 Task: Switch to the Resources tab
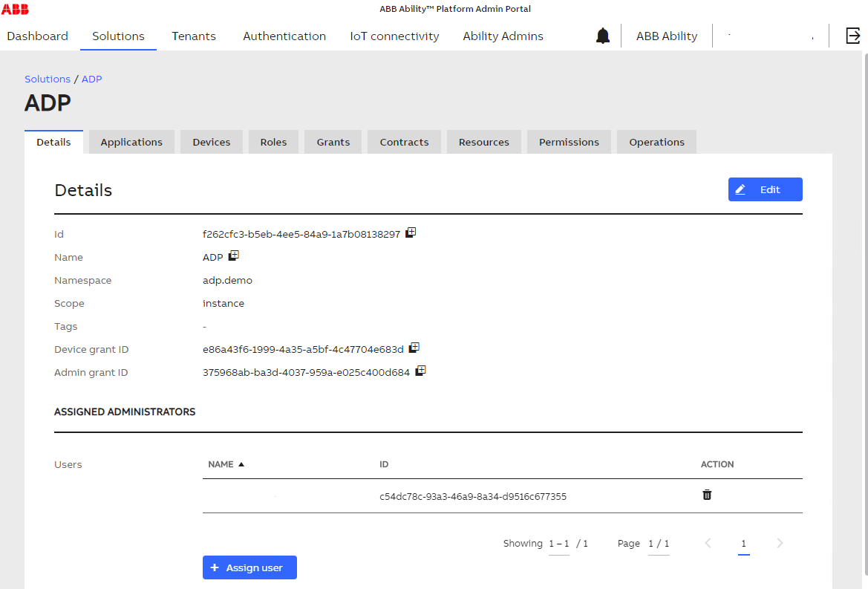(484, 143)
